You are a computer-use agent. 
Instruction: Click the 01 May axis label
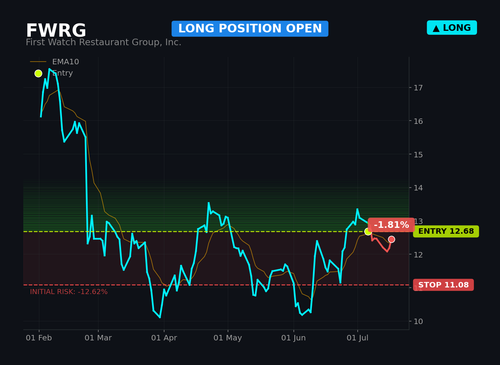(x=228, y=338)
